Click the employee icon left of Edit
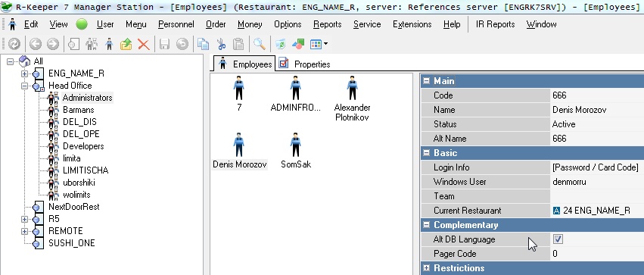 click(x=12, y=24)
